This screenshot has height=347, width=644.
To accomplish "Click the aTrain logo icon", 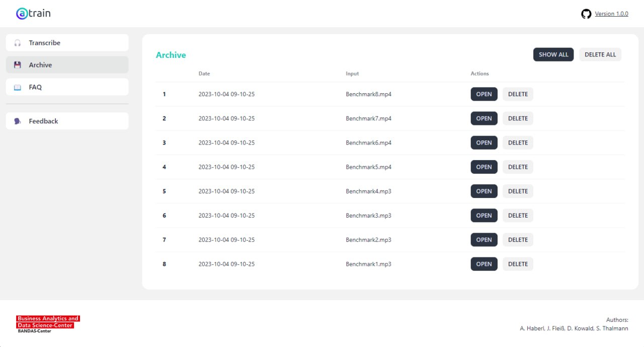I will click(x=22, y=14).
